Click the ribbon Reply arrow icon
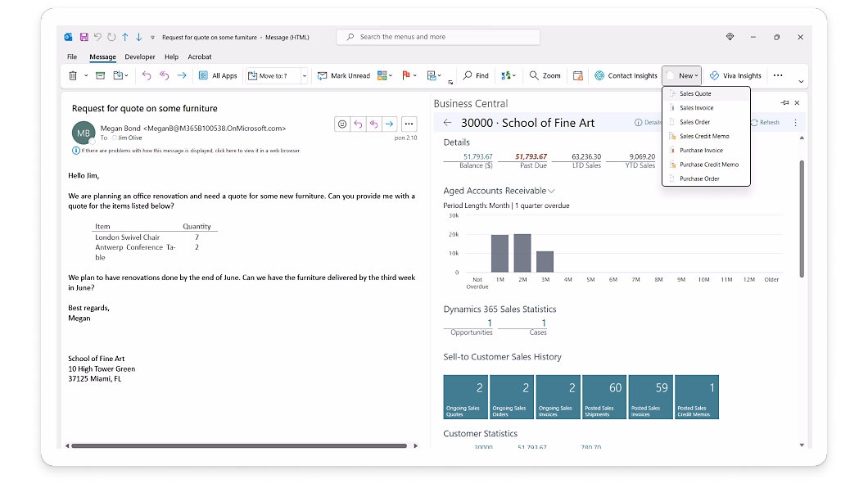The width and height of the screenshot is (868, 488). point(146,76)
